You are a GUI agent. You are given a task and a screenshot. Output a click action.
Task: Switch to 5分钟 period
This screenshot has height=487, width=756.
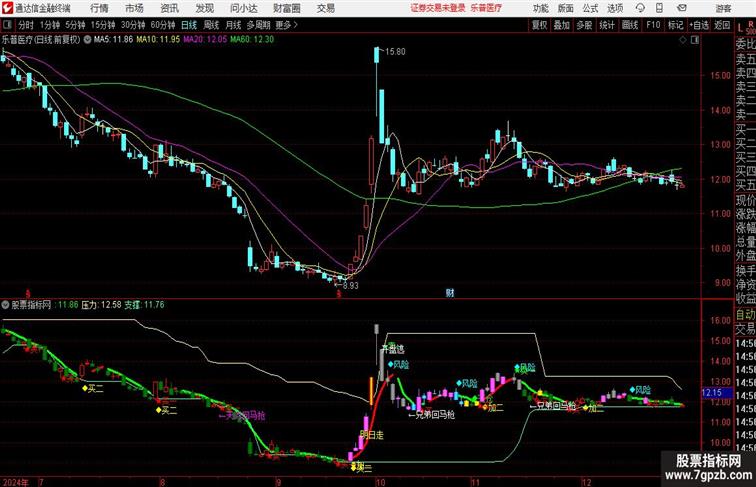[x=75, y=25]
